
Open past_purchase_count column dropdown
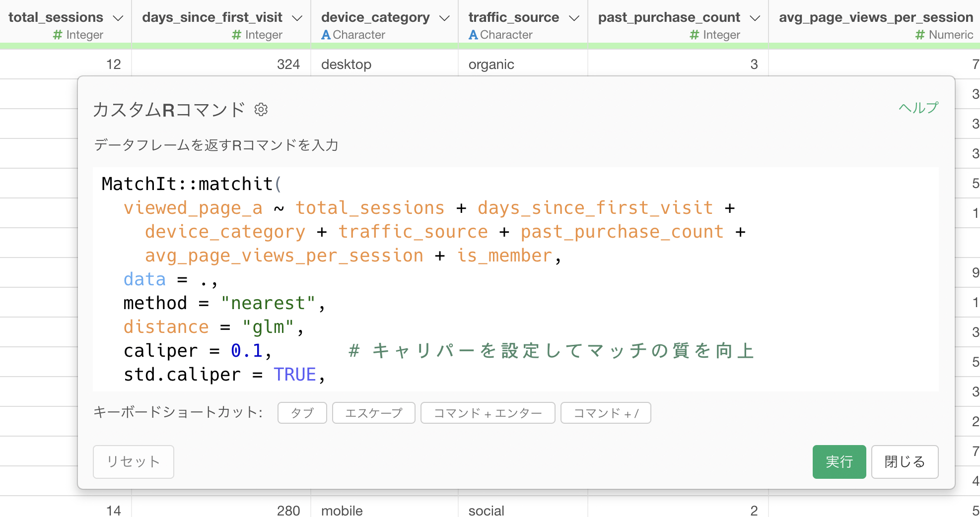(x=755, y=18)
